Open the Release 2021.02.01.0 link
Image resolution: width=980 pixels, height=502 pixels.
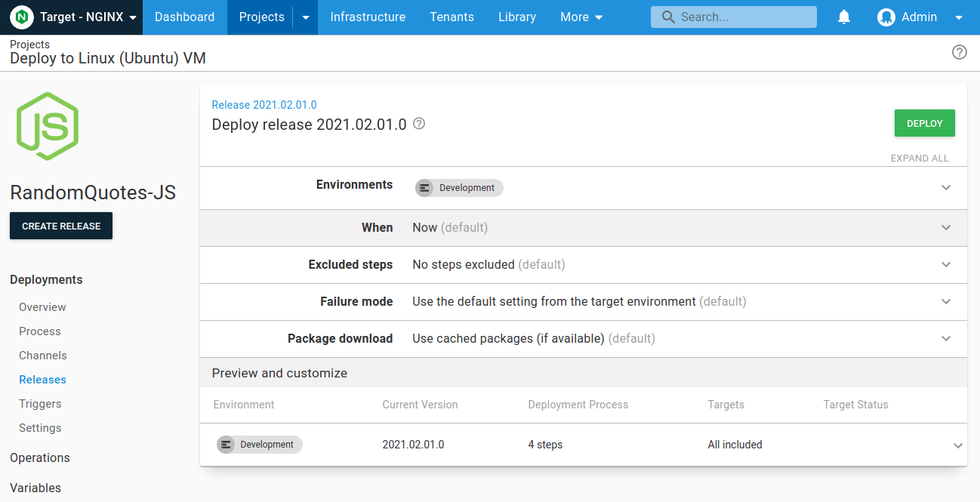[x=264, y=104]
